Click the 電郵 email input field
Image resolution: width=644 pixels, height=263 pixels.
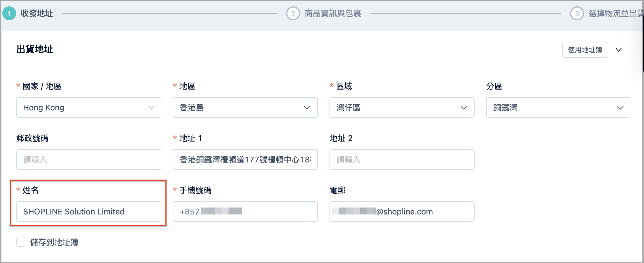[402, 212]
